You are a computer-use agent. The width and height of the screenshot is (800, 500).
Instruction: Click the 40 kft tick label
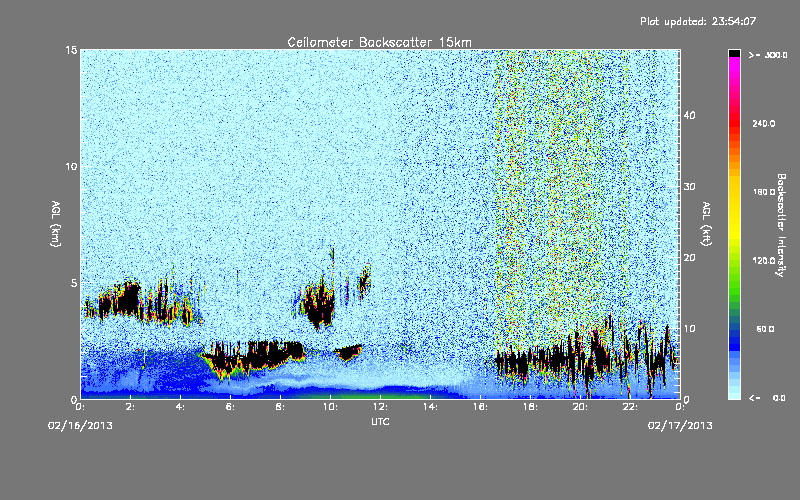coord(689,115)
